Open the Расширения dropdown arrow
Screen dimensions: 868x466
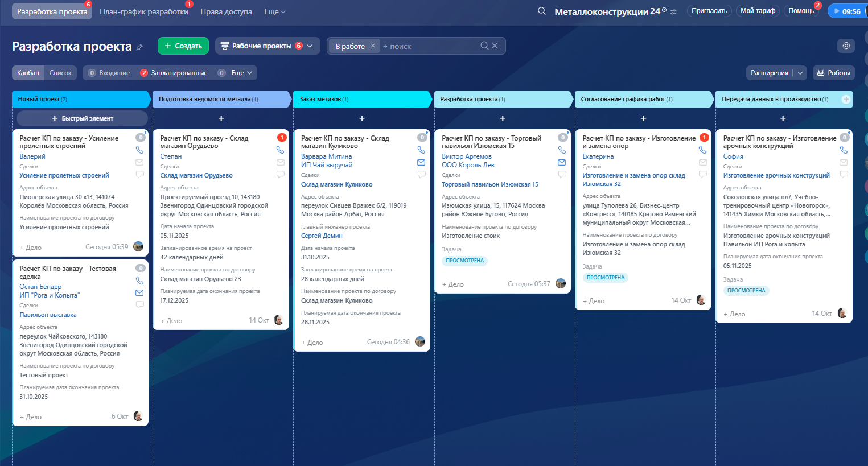[x=800, y=73]
